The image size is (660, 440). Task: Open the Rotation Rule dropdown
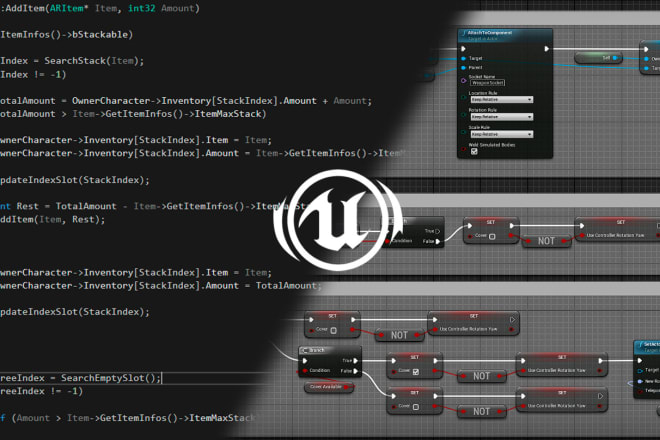point(502,117)
